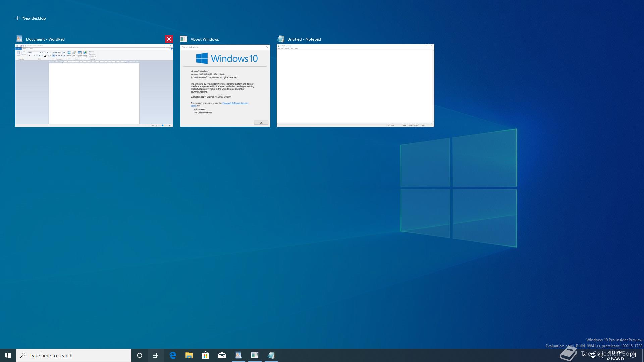Show hidden tray icons chevron
Image resolution: width=644 pixels, height=362 pixels.
tap(585, 355)
